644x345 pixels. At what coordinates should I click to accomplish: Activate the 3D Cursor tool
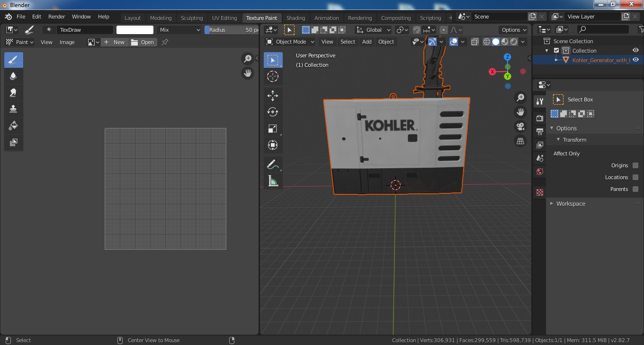pos(273,76)
